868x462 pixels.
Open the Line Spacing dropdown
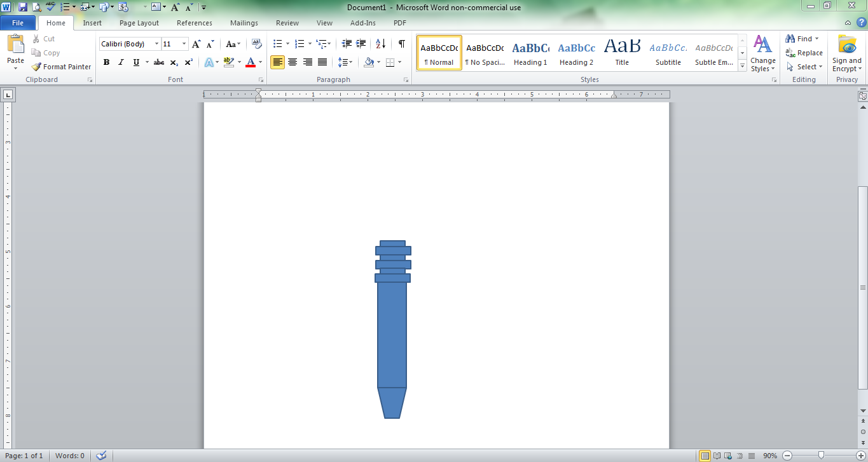pos(345,62)
